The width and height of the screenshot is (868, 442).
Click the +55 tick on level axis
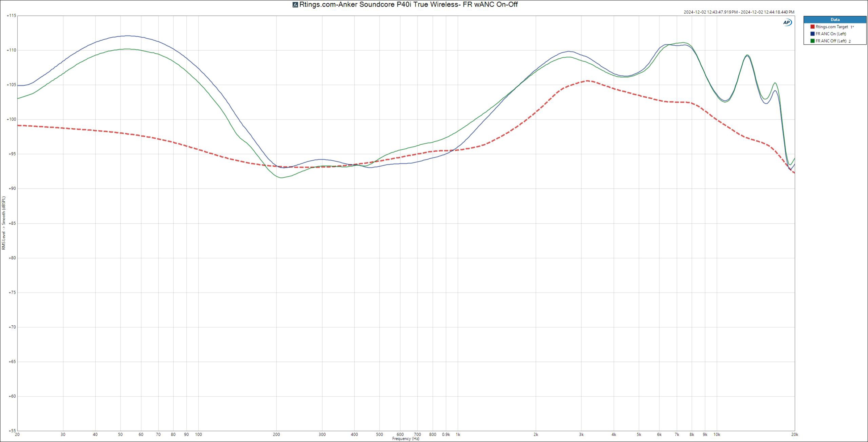12,431
